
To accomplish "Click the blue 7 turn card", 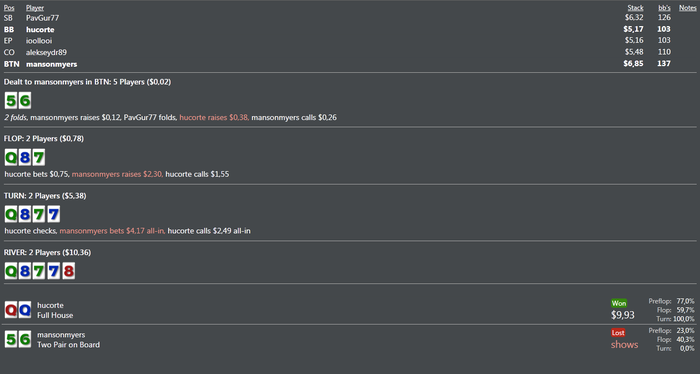I will 54,214.
